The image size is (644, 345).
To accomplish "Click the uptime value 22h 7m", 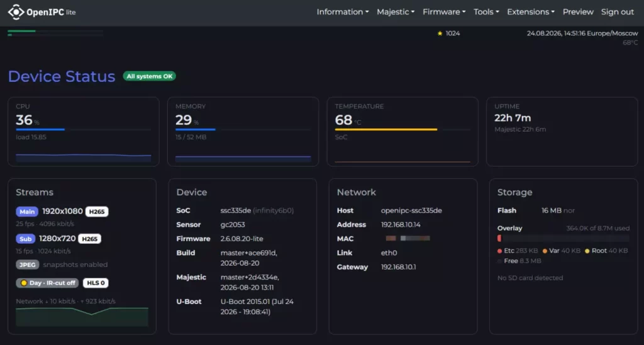I will [x=513, y=118].
